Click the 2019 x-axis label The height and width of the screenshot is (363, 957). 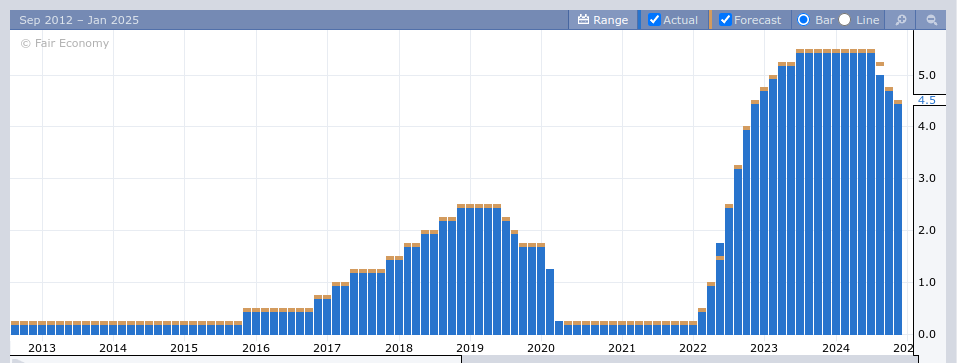469,348
